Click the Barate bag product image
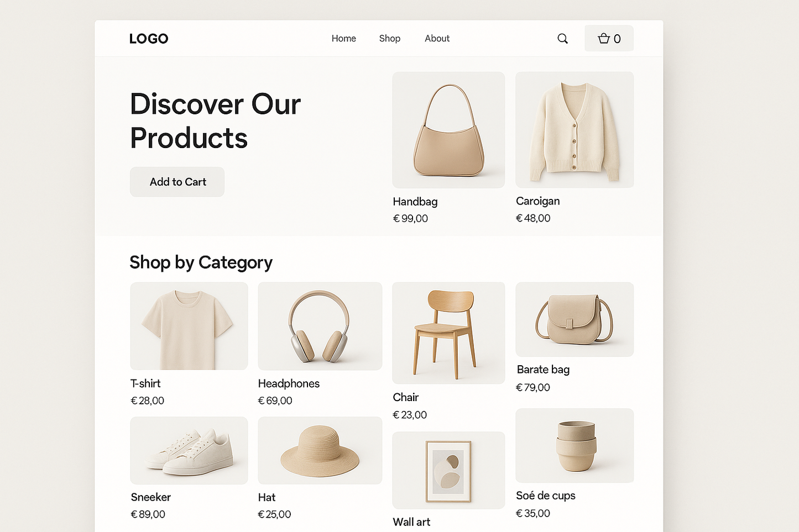Image resolution: width=799 pixels, height=532 pixels. point(574,319)
